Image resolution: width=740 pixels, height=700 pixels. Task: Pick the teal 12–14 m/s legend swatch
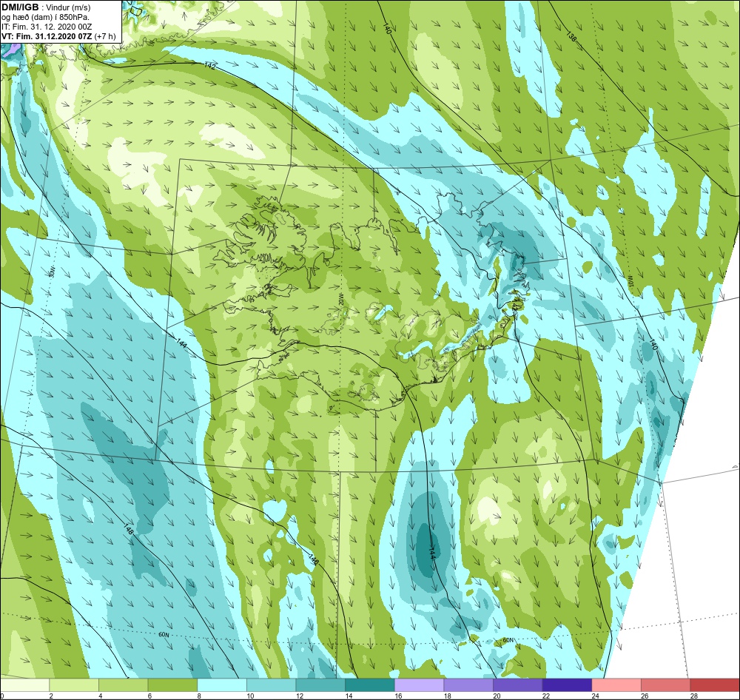coord(320,685)
